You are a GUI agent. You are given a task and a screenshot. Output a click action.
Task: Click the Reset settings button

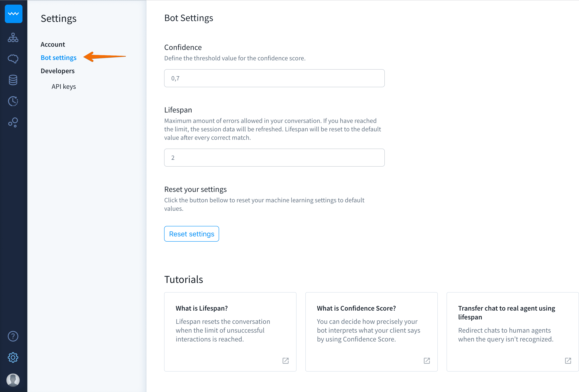[x=191, y=234]
